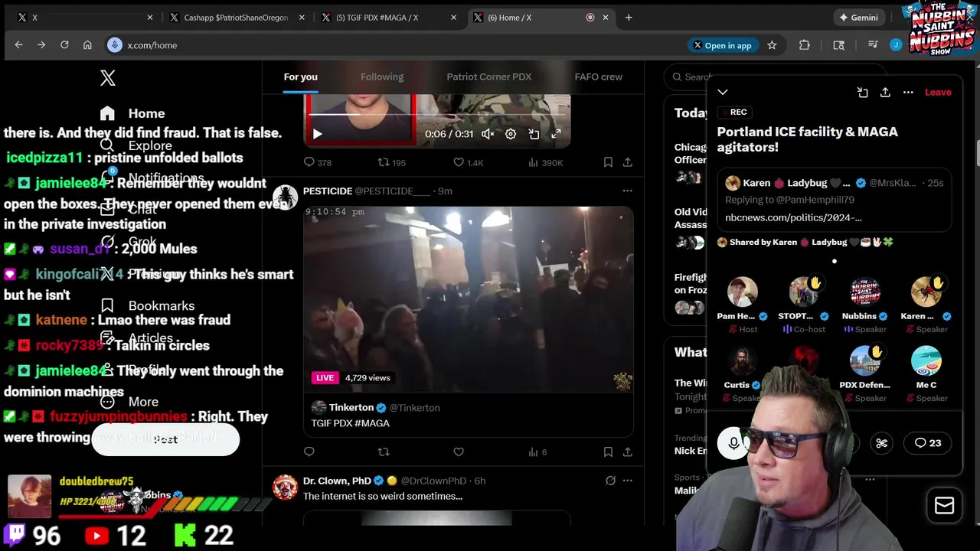Pop out video to picture-in-picture
Image resolution: width=980 pixels, height=551 pixels.
pyautogui.click(x=534, y=134)
